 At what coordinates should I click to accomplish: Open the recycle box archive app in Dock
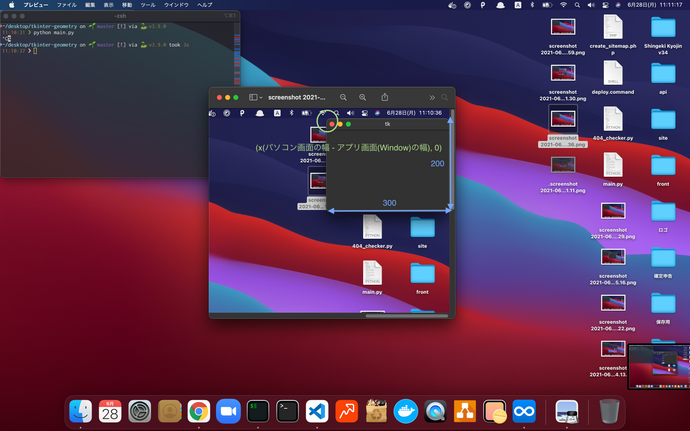click(x=376, y=411)
